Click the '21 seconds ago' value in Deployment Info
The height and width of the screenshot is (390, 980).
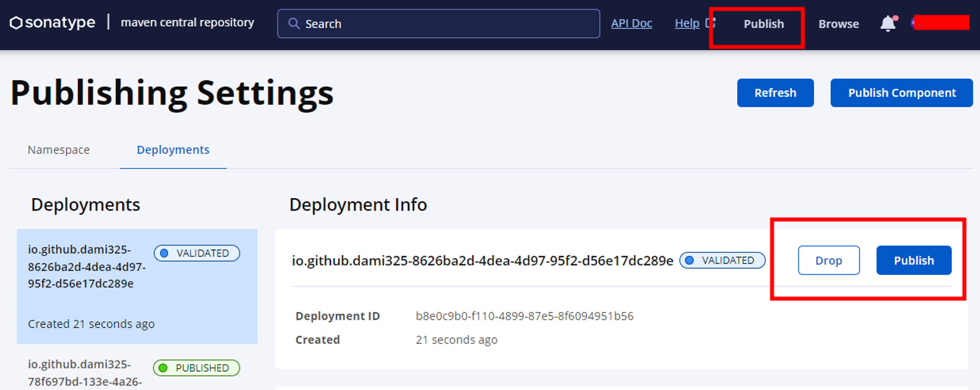point(457,340)
